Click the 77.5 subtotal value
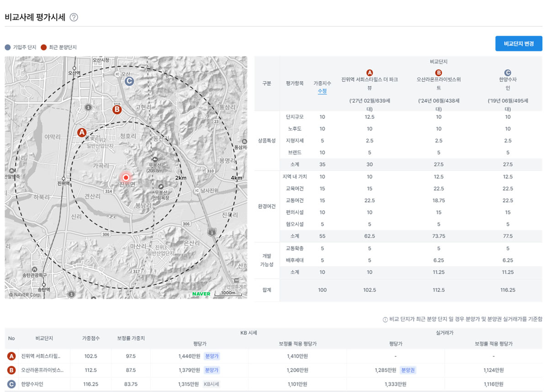The height and width of the screenshot is (392, 548). coord(507,236)
